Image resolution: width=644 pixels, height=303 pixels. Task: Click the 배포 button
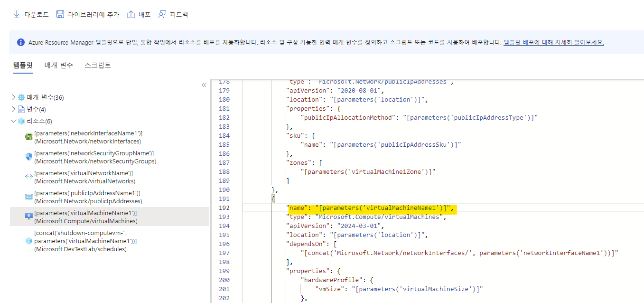139,14
